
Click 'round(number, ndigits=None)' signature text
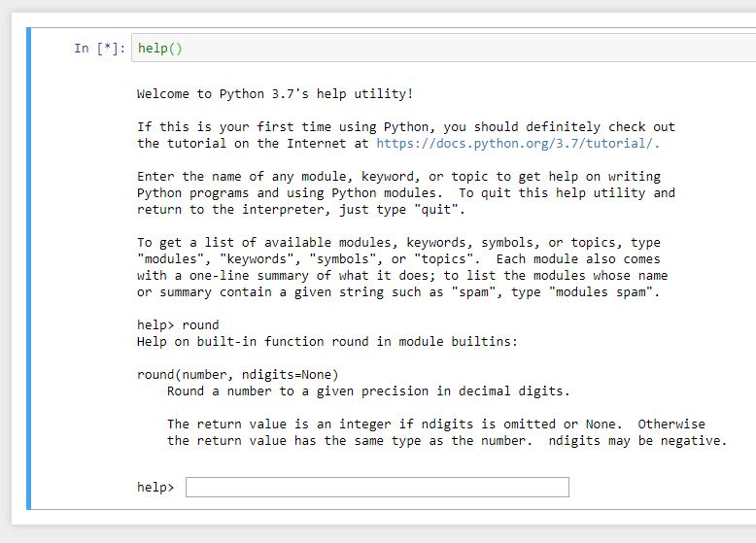point(238,374)
